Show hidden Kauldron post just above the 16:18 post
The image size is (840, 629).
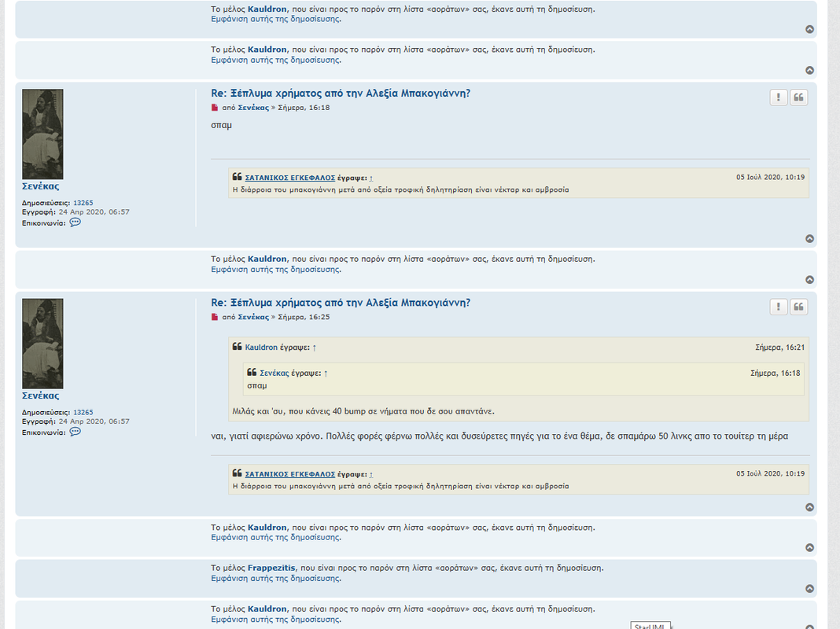coord(276,61)
